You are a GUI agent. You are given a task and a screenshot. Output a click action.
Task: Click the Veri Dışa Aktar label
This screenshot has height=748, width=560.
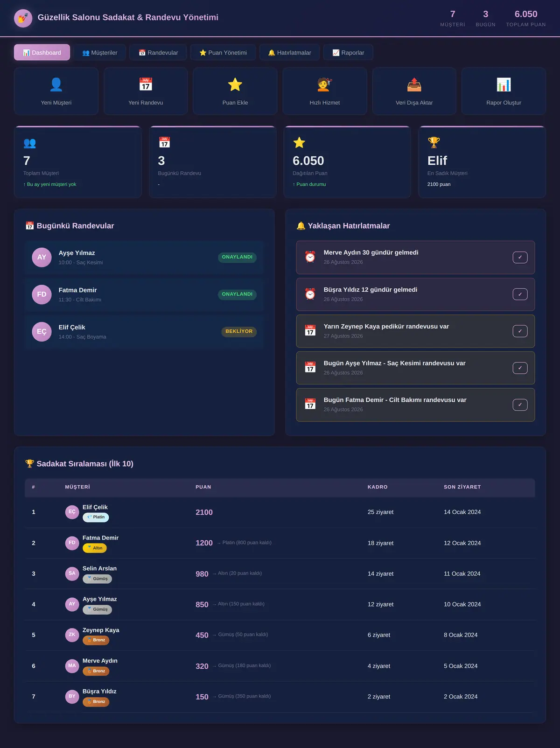[x=414, y=103]
